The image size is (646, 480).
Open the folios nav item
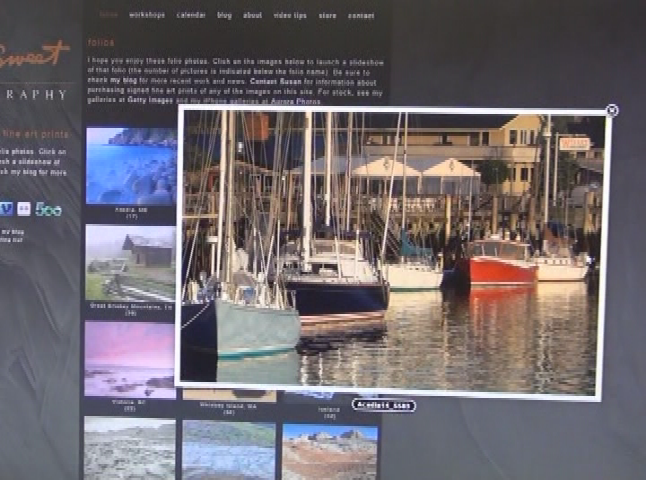pos(109,15)
